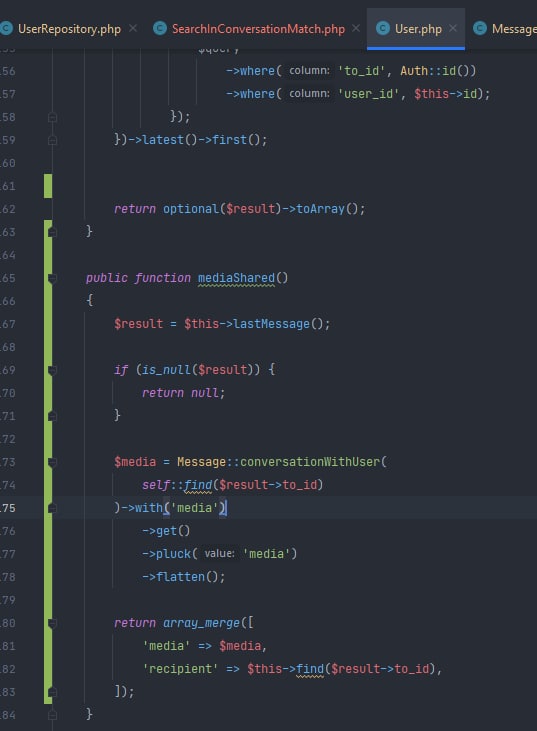This screenshot has width=537, height=731.
Task: Click the 'user_id' string on line 57
Action: tap(368, 94)
